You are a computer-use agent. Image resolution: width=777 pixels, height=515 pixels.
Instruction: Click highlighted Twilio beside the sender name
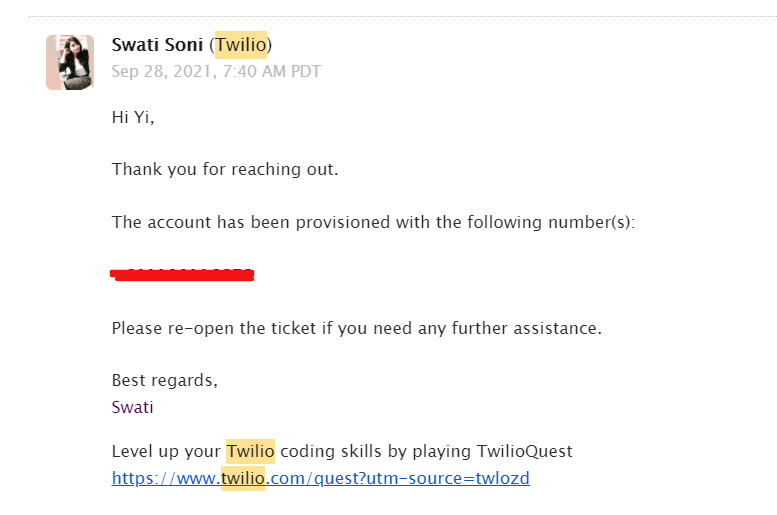pos(241,45)
